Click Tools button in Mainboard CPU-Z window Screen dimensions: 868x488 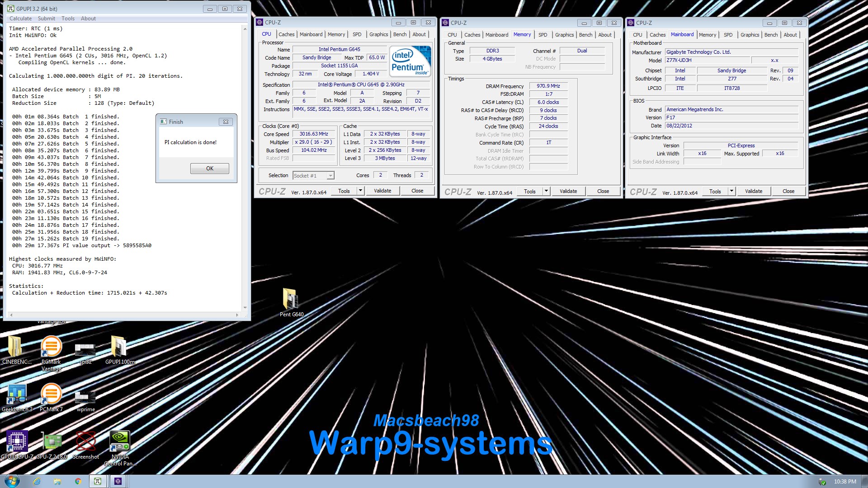pos(715,191)
